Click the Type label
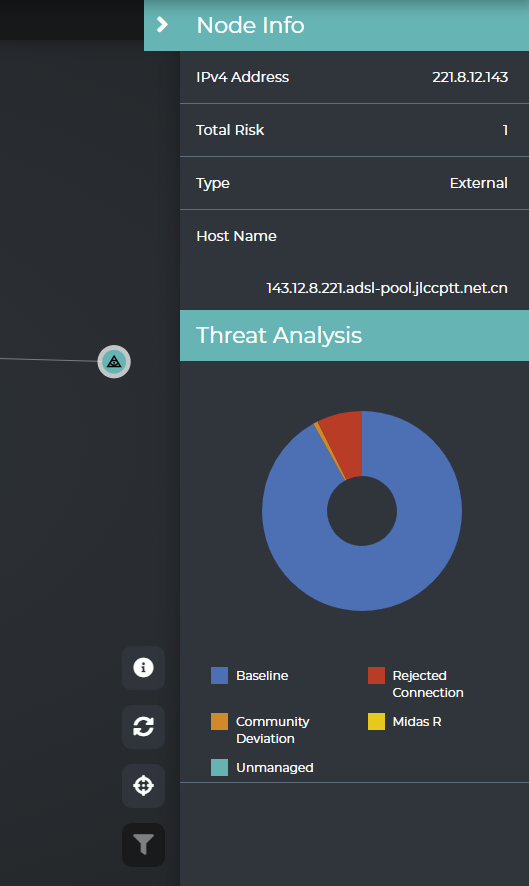The height and width of the screenshot is (886, 529). pos(213,184)
